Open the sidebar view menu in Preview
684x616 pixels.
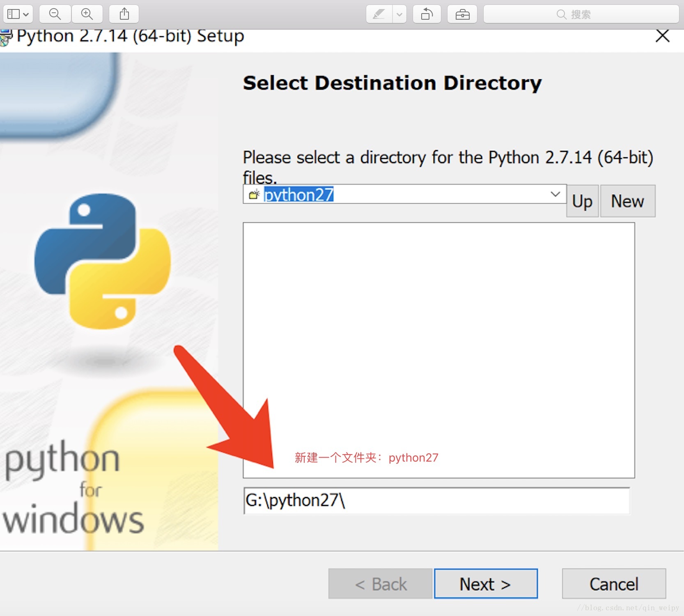pyautogui.click(x=18, y=14)
